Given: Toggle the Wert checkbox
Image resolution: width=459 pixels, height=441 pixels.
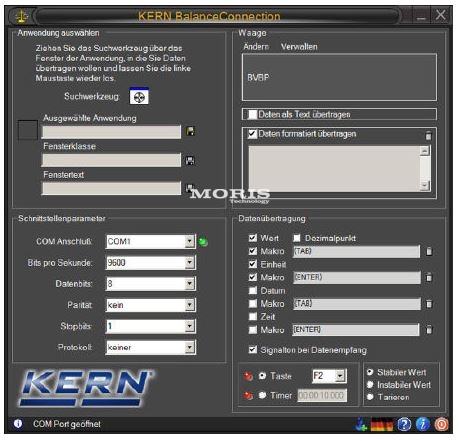Looking at the screenshot, I should tap(253, 238).
